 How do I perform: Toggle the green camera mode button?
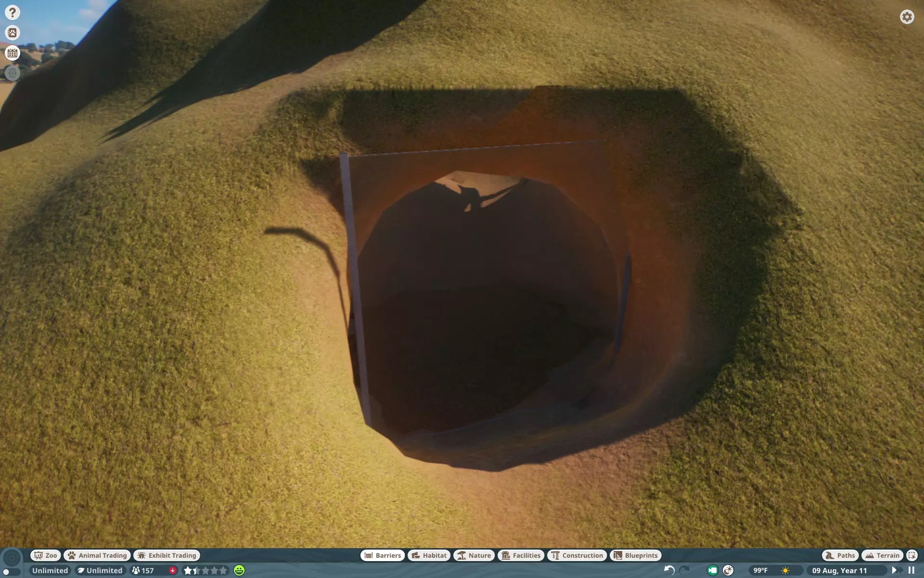(712, 570)
